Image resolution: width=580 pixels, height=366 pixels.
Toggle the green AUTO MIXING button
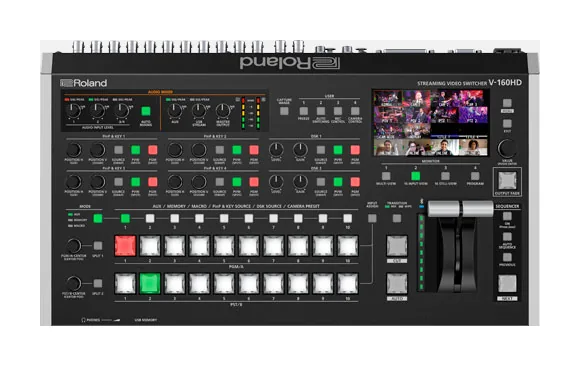(146, 111)
